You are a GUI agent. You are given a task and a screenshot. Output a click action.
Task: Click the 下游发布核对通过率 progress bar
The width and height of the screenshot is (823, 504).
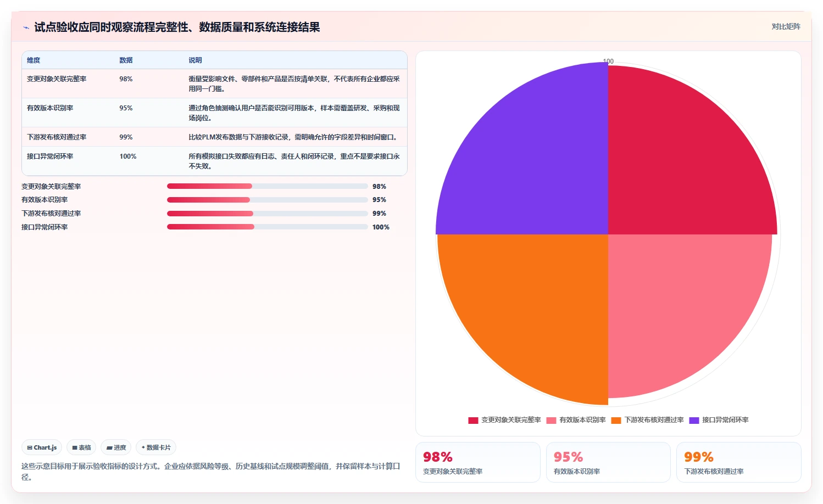(267, 214)
